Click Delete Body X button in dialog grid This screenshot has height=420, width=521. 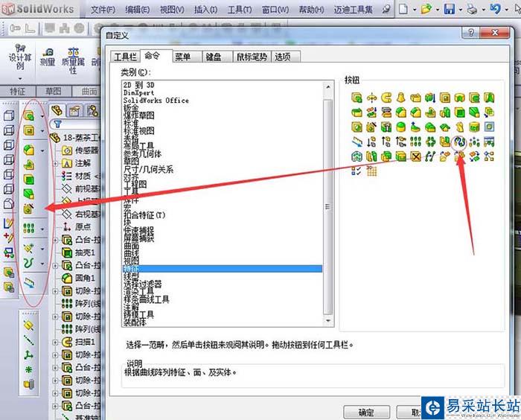coord(415,156)
